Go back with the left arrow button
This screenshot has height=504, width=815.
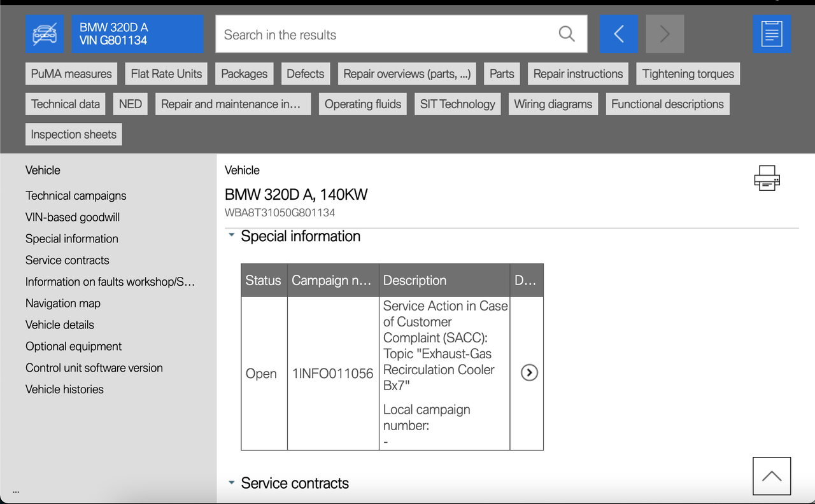point(618,34)
